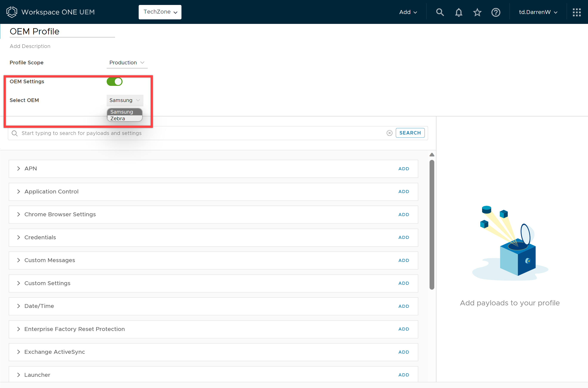Open the Select OEM Samsung dropdown

point(124,100)
